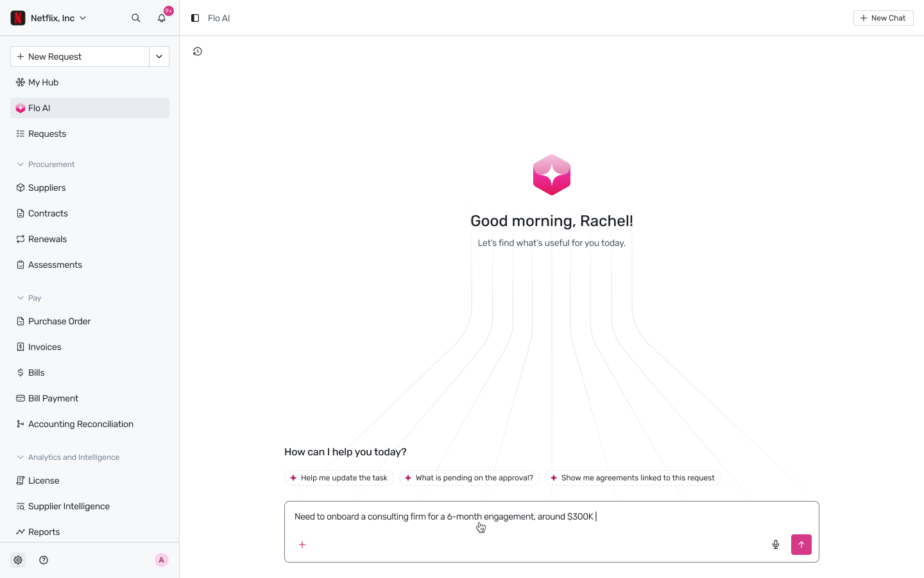Click the Assessments clipboard icon
Viewport: 924px width, 578px height.
point(21,265)
